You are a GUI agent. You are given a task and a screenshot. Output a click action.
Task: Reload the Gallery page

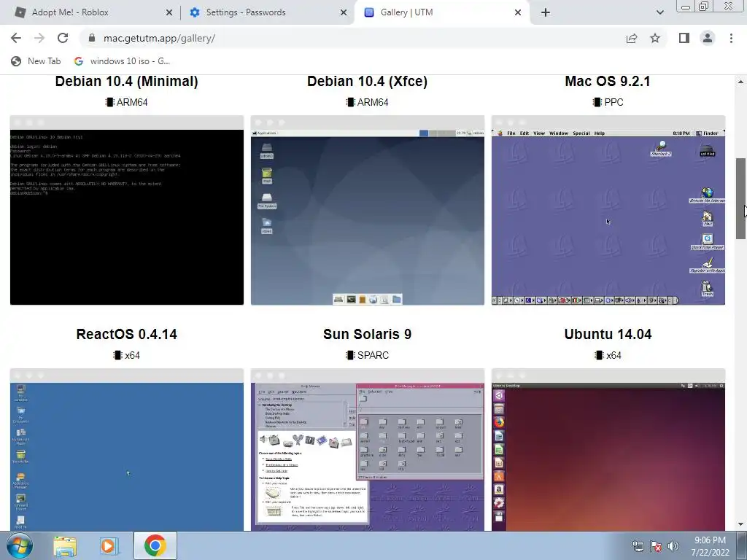coord(63,38)
